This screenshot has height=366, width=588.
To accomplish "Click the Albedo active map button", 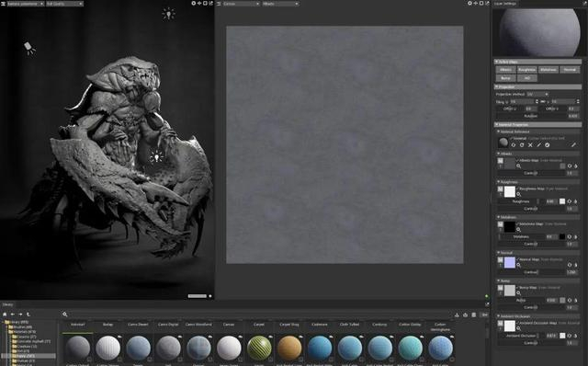I will click(x=505, y=70).
